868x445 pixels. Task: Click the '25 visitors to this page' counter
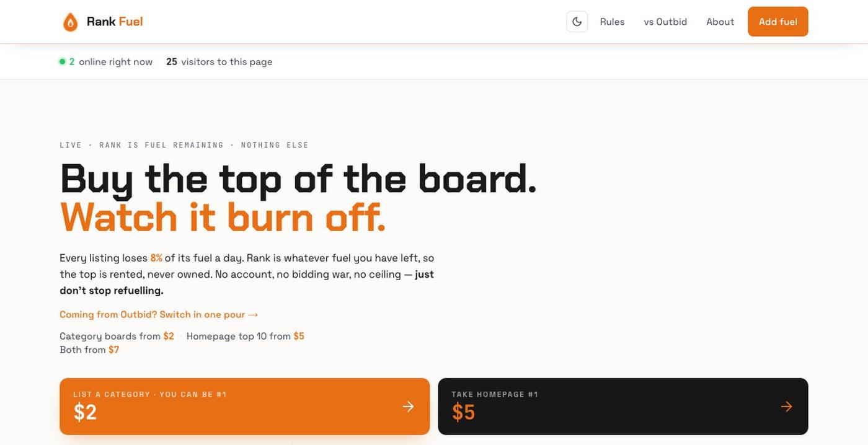(219, 61)
